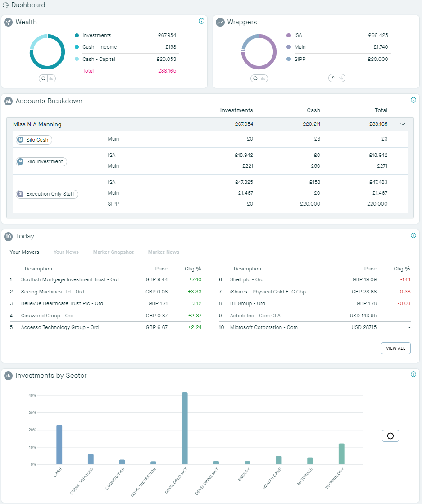
Task: Click the Silo Investment account expander
Action: (41, 161)
